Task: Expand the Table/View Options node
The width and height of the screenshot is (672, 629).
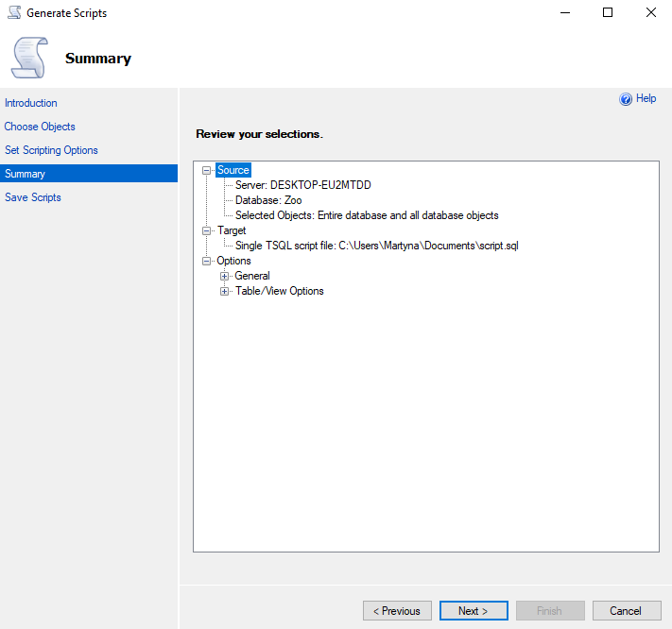Action: [x=224, y=291]
